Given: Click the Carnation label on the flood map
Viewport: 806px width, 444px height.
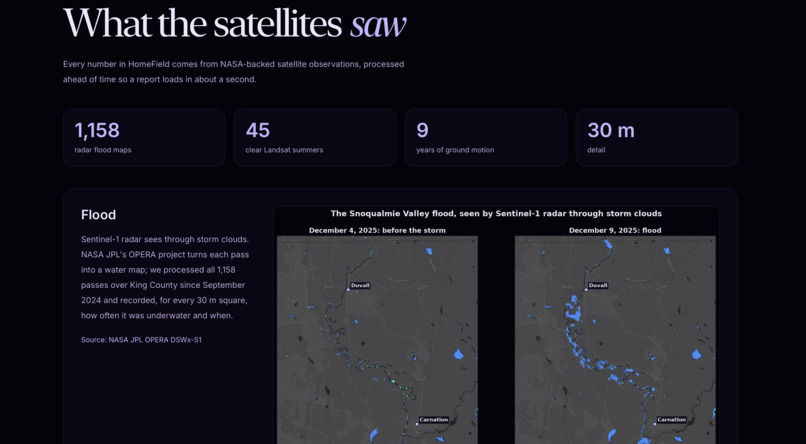Looking at the screenshot, I should pos(671,420).
